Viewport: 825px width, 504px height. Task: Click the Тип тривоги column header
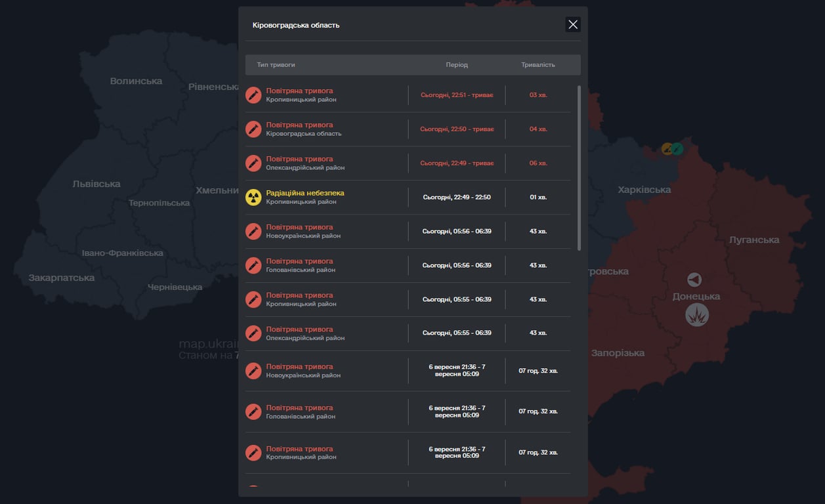pos(276,65)
